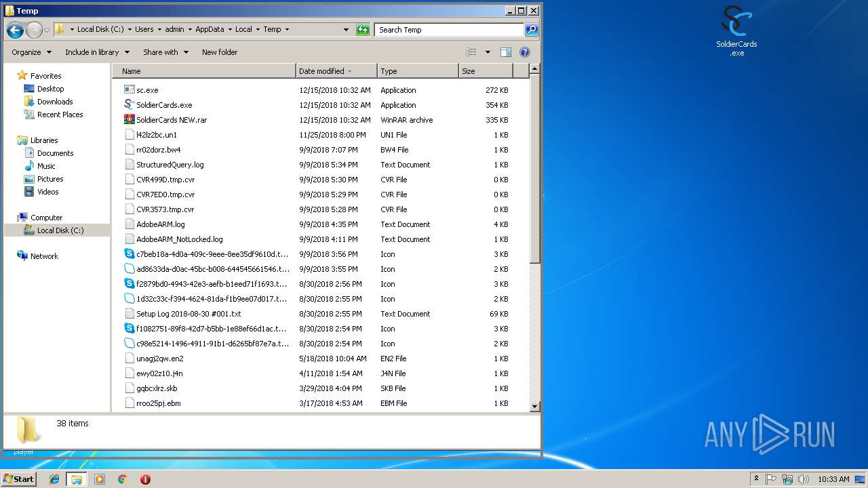The height and width of the screenshot is (488, 868).
Task: Select the CVR499D.tmp.cvr file
Action: [165, 180]
